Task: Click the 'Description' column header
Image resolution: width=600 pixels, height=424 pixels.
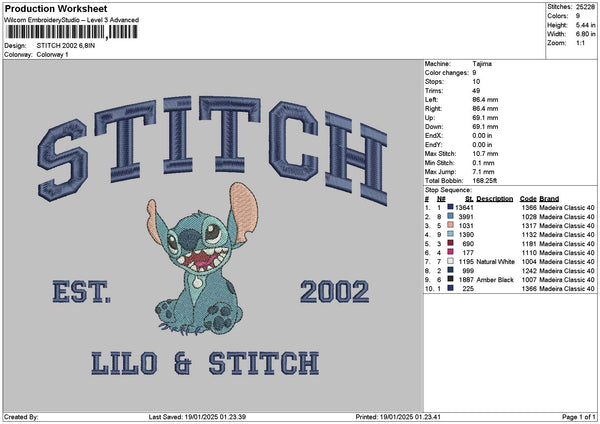Action: click(494, 199)
